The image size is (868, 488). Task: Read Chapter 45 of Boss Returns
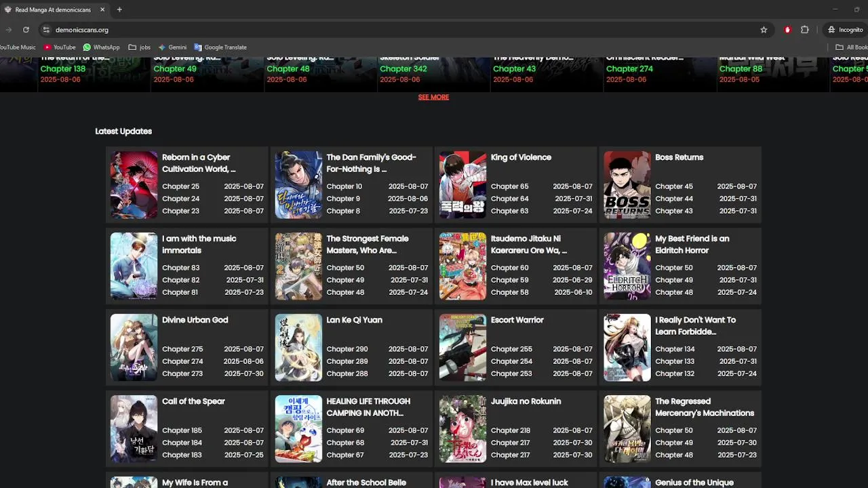point(673,186)
